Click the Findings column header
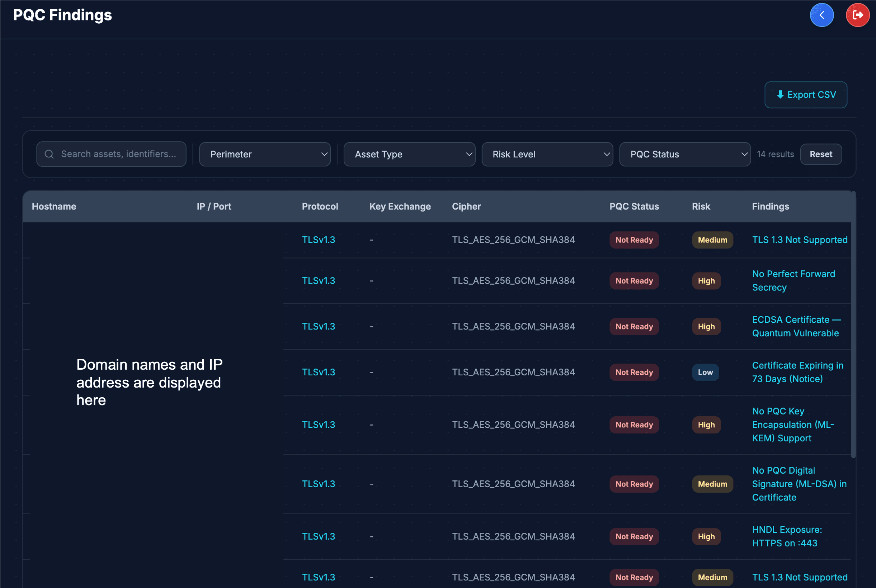Image resolution: width=876 pixels, height=588 pixels. (x=770, y=207)
